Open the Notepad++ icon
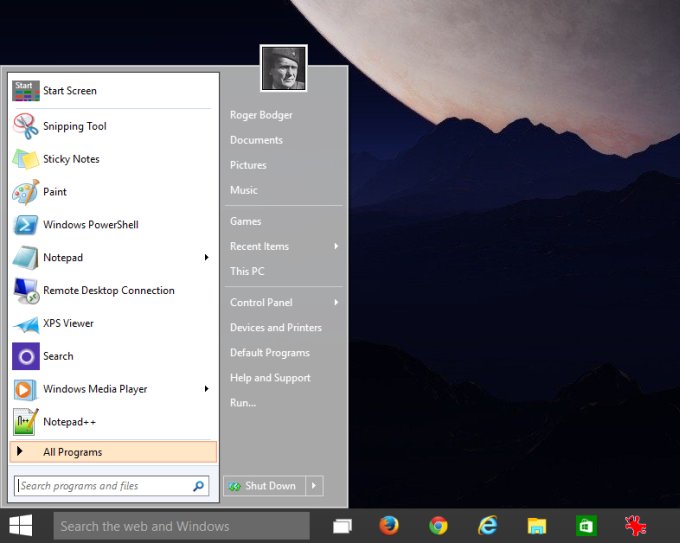 pyautogui.click(x=26, y=422)
